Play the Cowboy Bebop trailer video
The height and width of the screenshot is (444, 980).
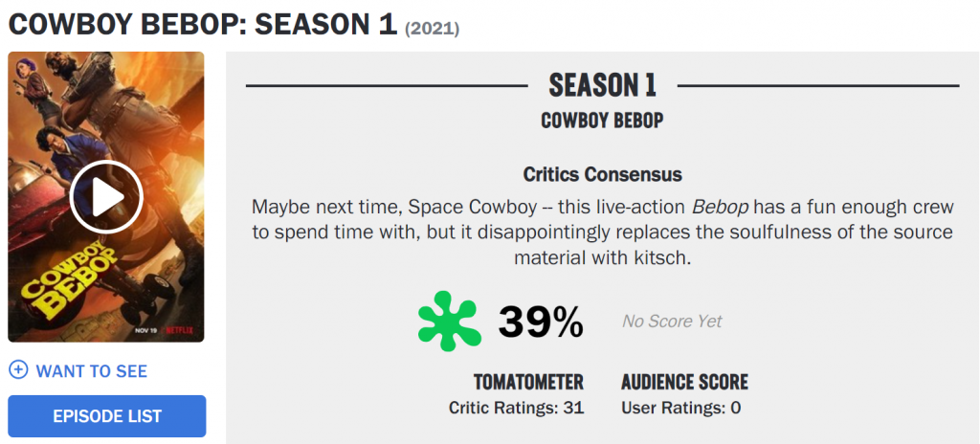pyautogui.click(x=106, y=197)
